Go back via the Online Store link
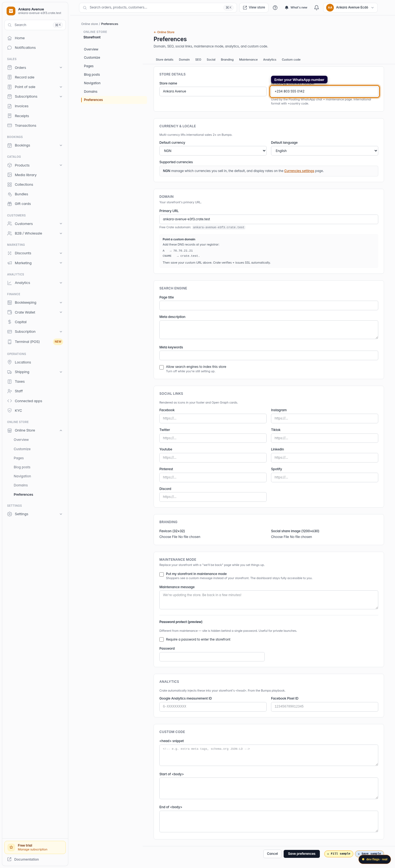395x868 pixels. [164, 32]
